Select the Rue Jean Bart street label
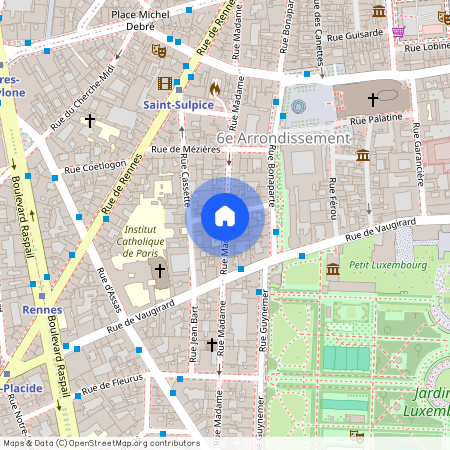Viewport: 450px width, 450px height. coord(194,334)
